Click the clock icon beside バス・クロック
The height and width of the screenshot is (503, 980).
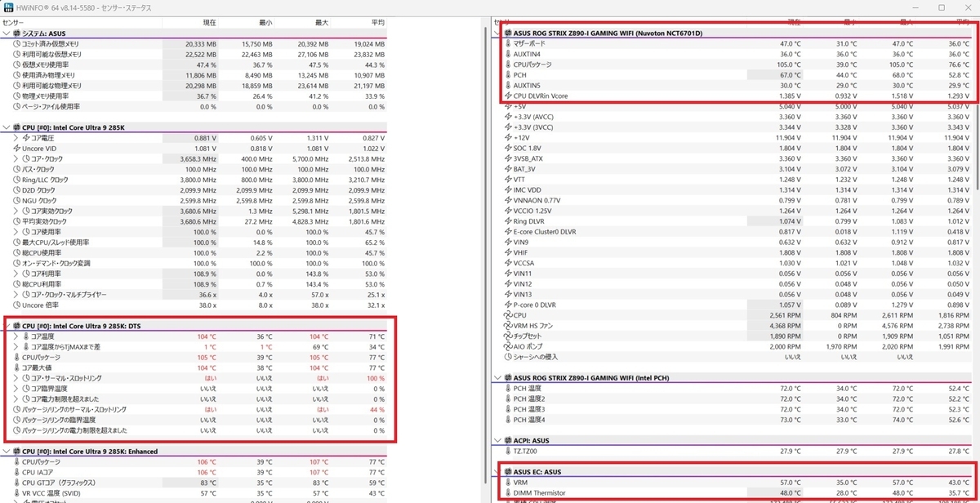click(16, 169)
